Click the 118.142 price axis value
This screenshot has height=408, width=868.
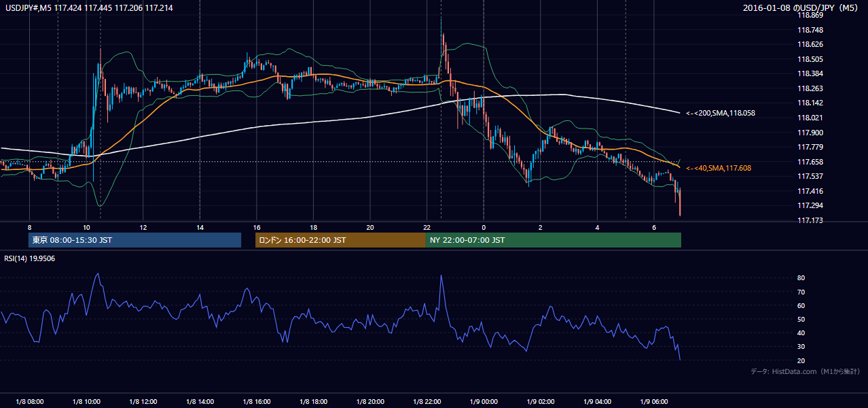click(810, 103)
